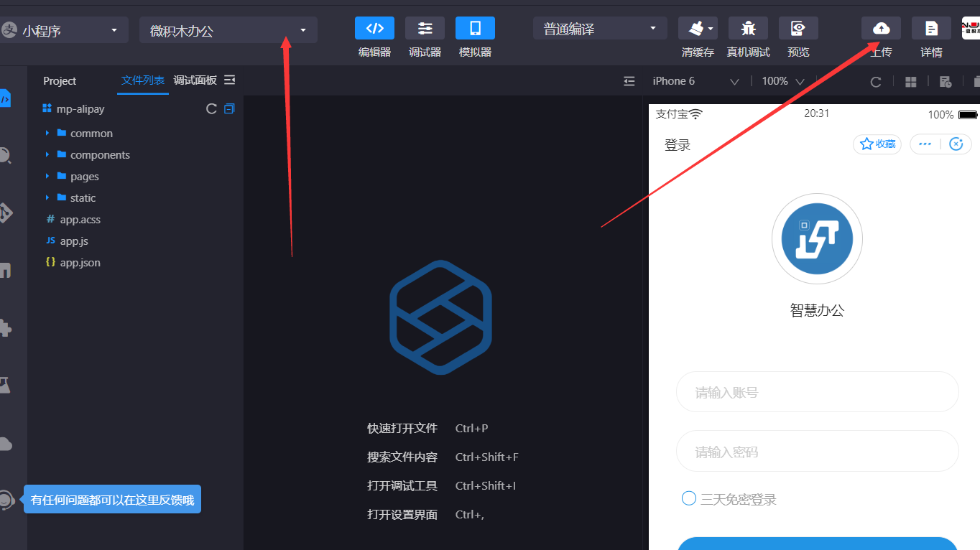This screenshot has width=980, height=550.
Task: Open the plugin puzzle sidebar icon
Action: tap(5, 329)
